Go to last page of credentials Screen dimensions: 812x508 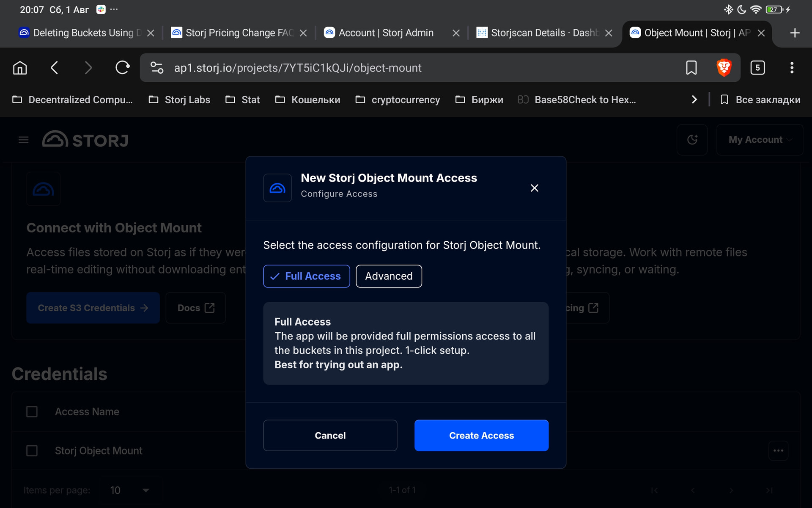(x=769, y=490)
